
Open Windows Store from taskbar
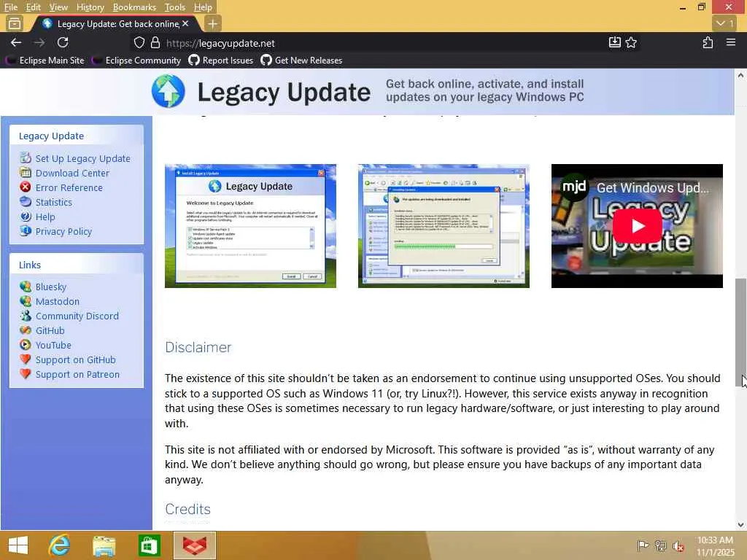149,545
